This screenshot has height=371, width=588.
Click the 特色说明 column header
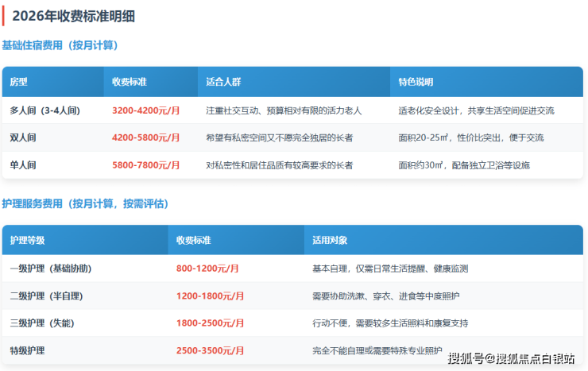pos(416,82)
